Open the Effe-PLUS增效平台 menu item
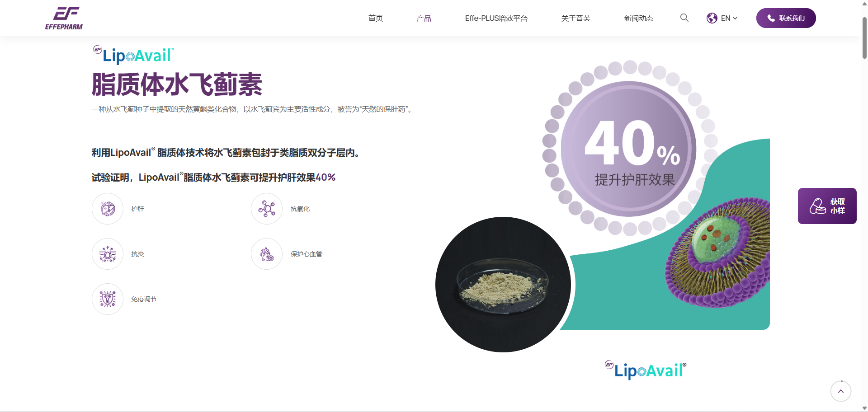 tap(496, 18)
